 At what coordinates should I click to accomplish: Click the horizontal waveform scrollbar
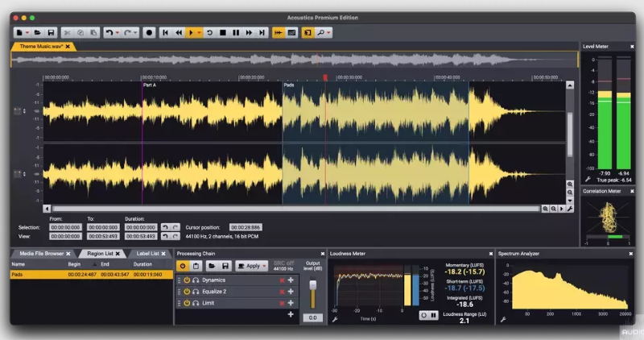click(x=295, y=209)
